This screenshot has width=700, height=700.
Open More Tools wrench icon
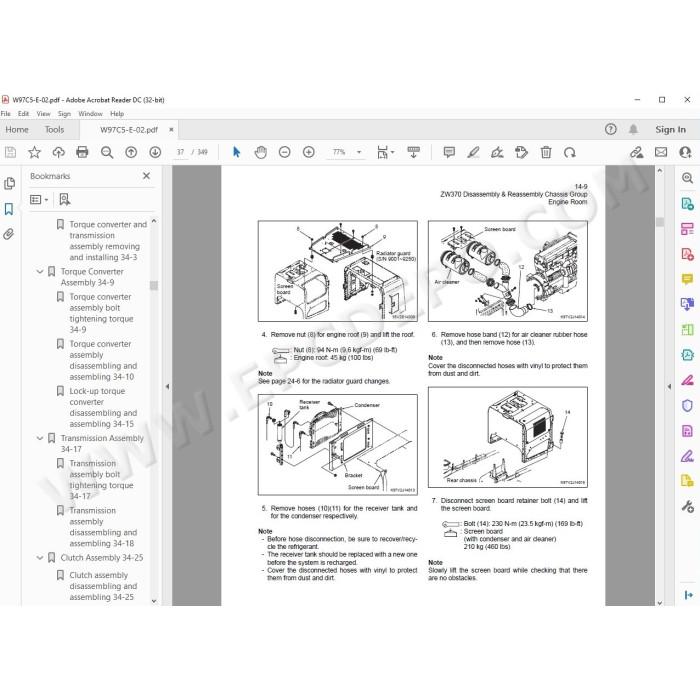(x=688, y=507)
